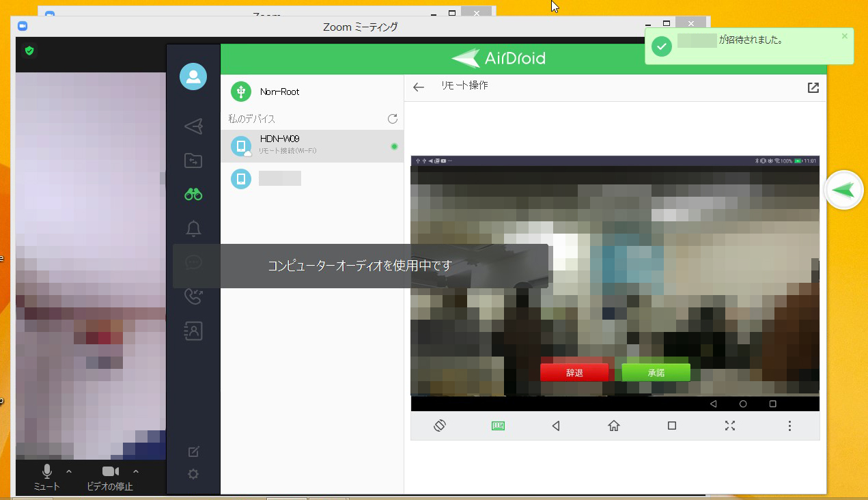Close the invitation notification toast
This screenshot has width=868, height=500.
pyautogui.click(x=845, y=36)
